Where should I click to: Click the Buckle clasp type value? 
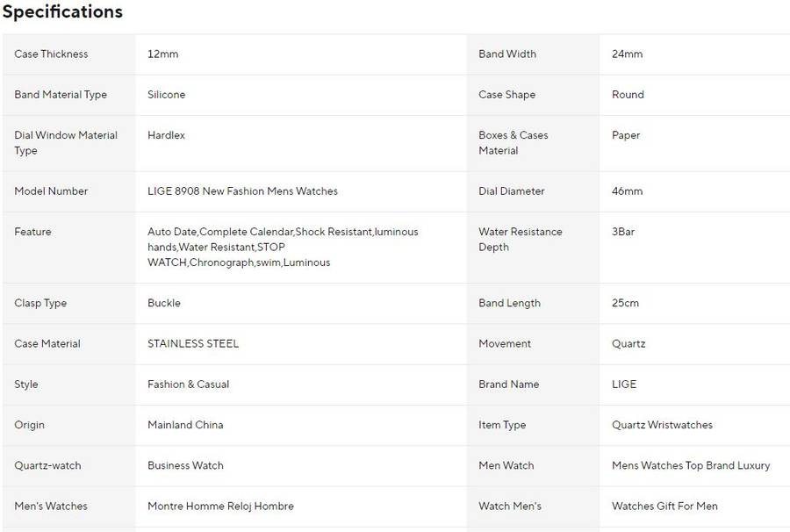coord(163,304)
